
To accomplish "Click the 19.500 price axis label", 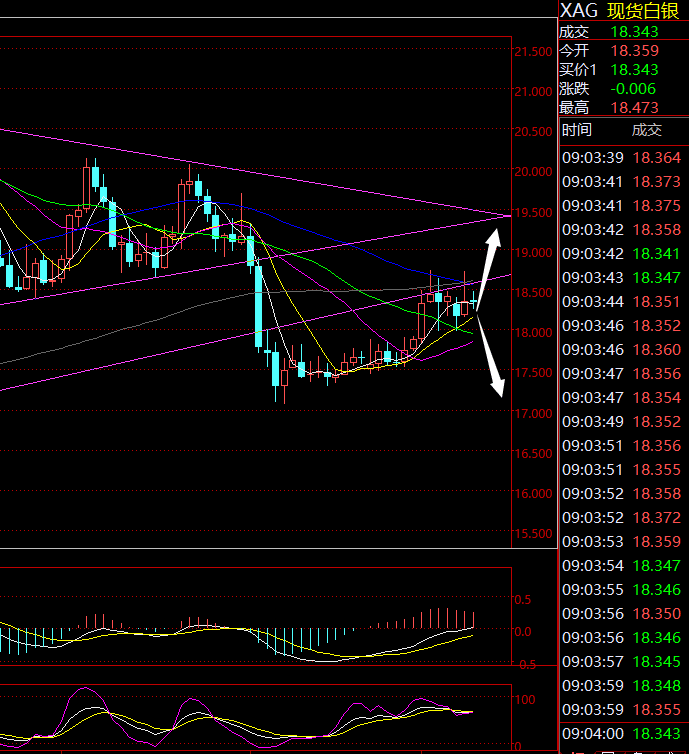I will 533,213.
